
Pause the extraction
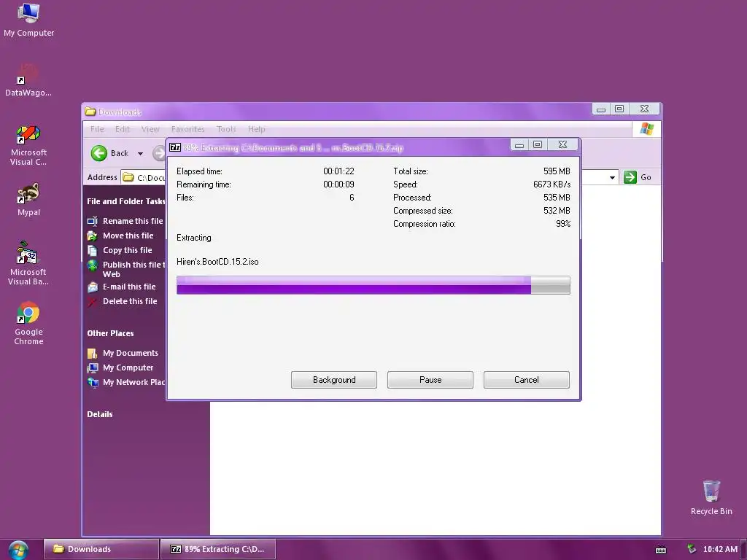430,380
